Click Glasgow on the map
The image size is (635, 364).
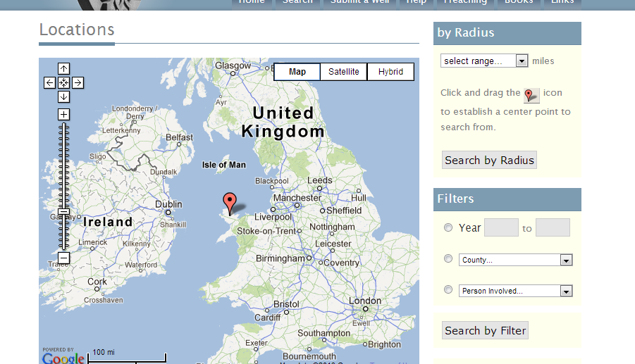coord(233,65)
